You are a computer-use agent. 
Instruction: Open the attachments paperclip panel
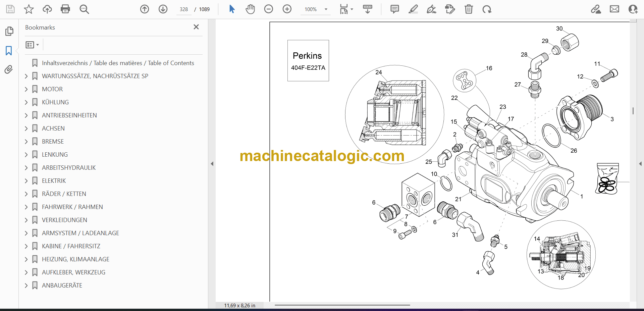point(9,69)
